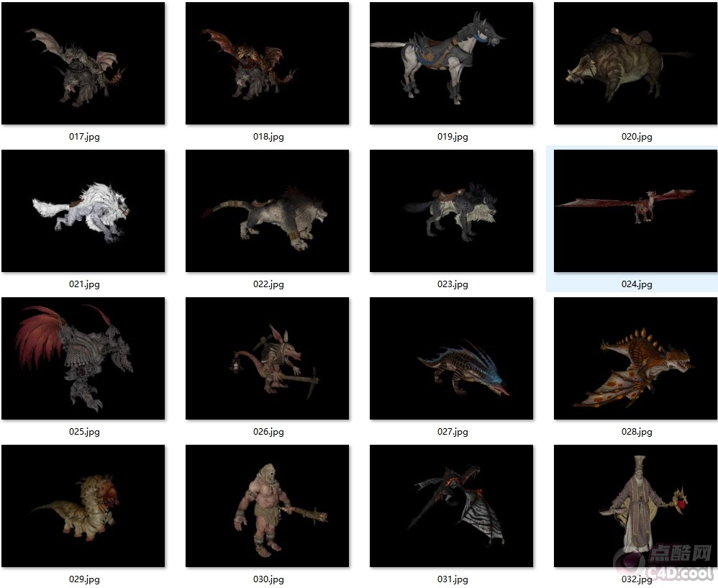718x588 pixels.
Task: Select the 028.jpg orange spiked dragon thumbnail
Action: 635,358
